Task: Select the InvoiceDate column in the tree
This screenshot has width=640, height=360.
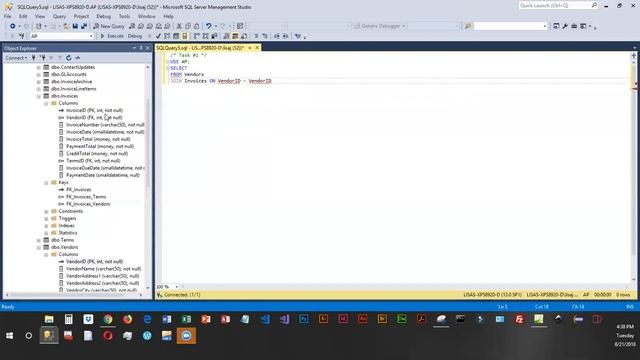Action: 105,132
